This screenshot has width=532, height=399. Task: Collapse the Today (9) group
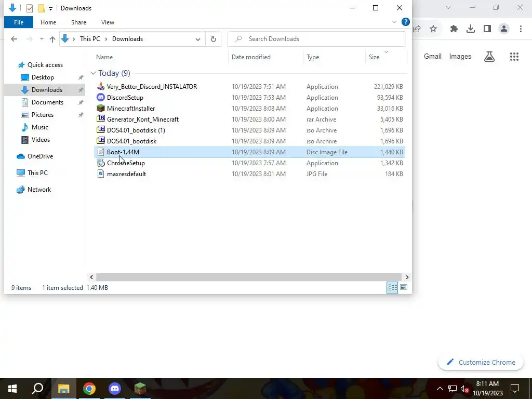click(x=93, y=73)
